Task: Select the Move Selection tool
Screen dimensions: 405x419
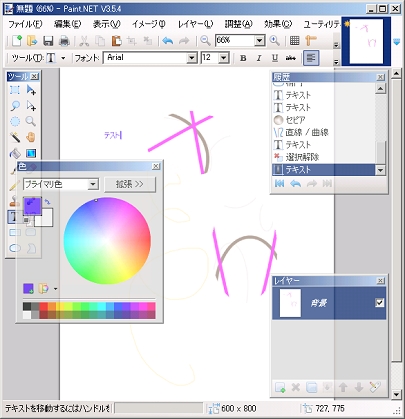Action: (x=31, y=106)
